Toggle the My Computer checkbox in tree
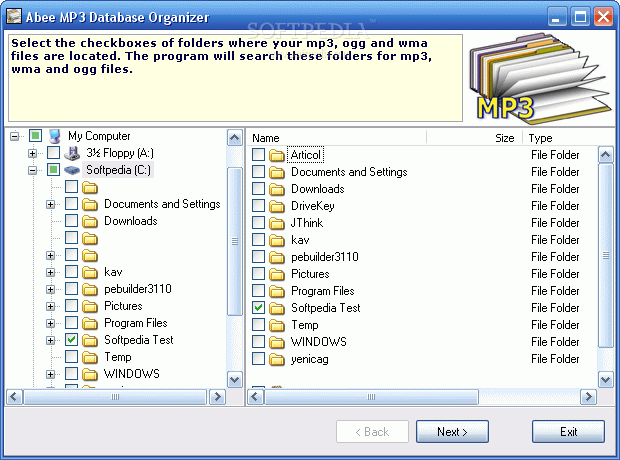This screenshot has width=620, height=460. pyautogui.click(x=35, y=136)
